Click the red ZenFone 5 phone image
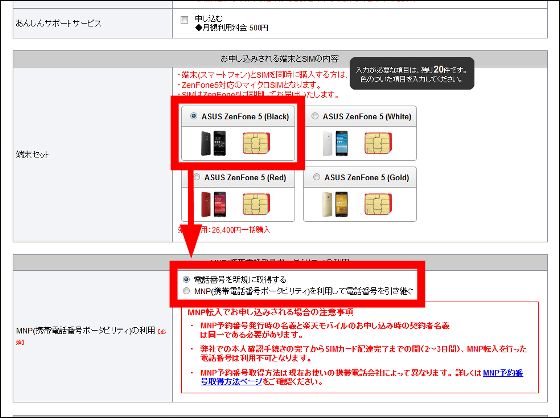The height and width of the screenshot is (418, 560). [213, 204]
